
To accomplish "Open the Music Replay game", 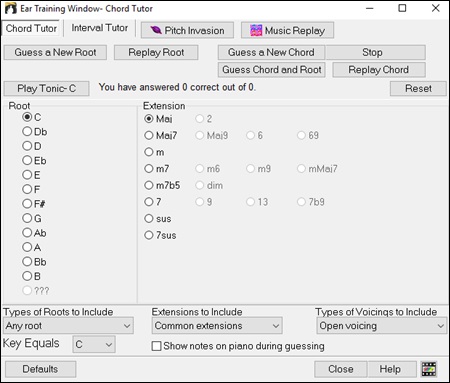I will point(287,30).
